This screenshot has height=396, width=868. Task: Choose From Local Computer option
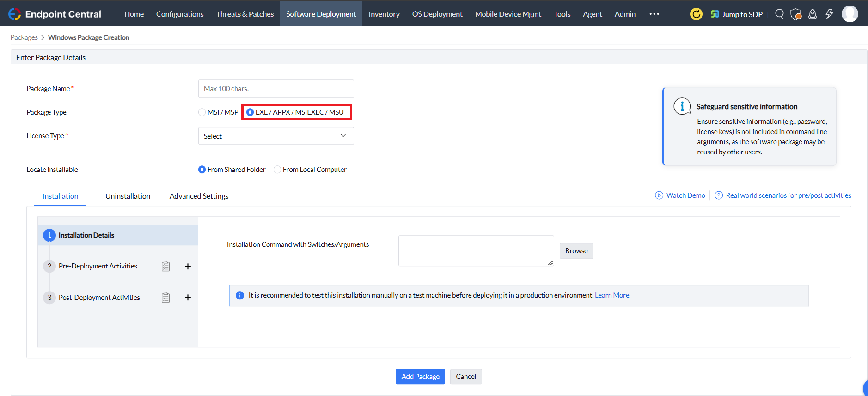point(277,170)
